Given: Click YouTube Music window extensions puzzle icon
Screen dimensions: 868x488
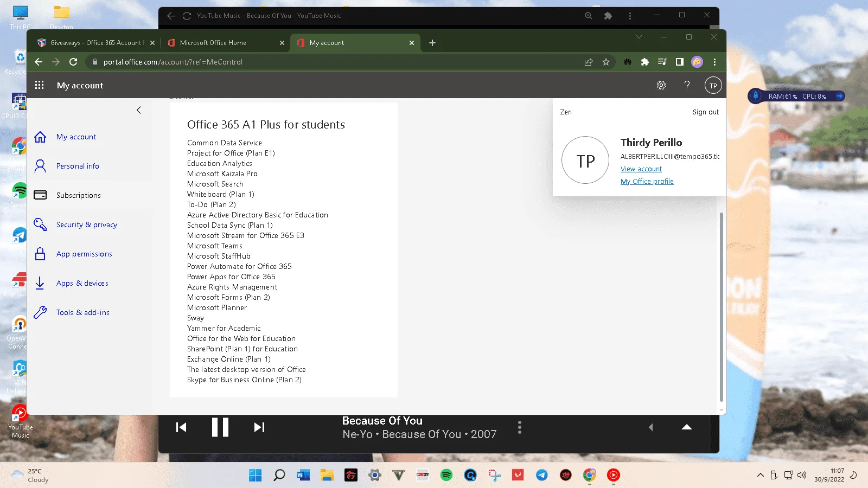Looking at the screenshot, I should [x=608, y=16].
